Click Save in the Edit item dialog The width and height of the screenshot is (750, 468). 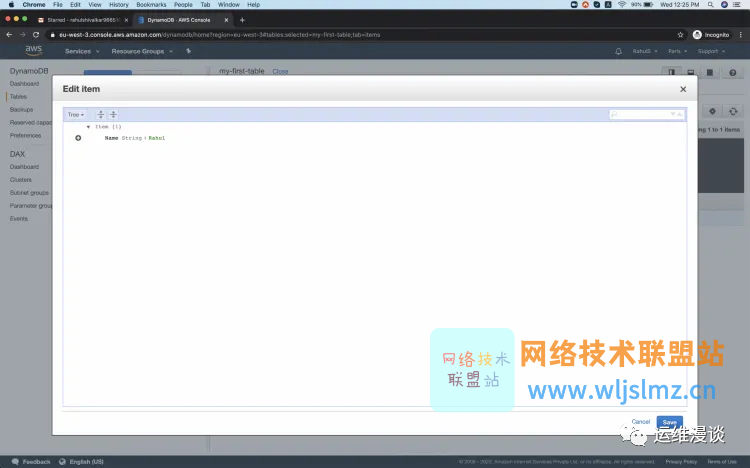(x=669, y=422)
